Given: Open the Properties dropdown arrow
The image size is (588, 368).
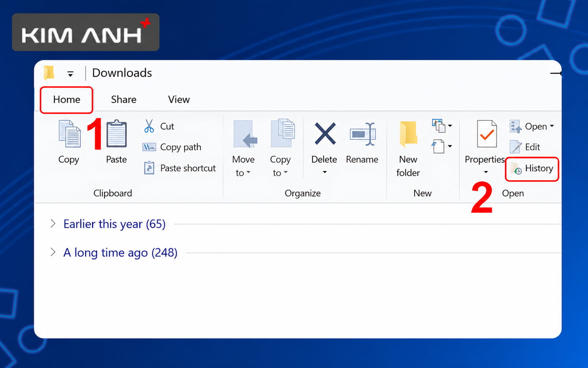Looking at the screenshot, I should [486, 172].
